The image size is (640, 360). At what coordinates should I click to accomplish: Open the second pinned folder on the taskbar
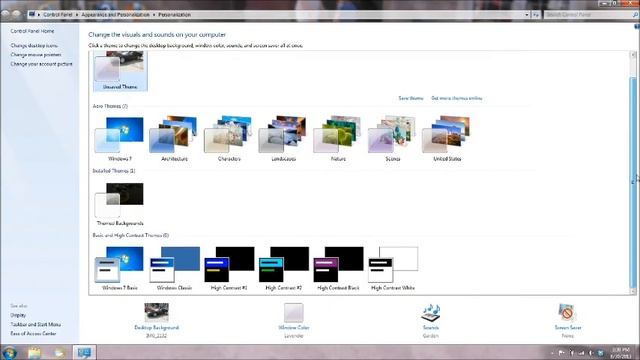click(59, 352)
